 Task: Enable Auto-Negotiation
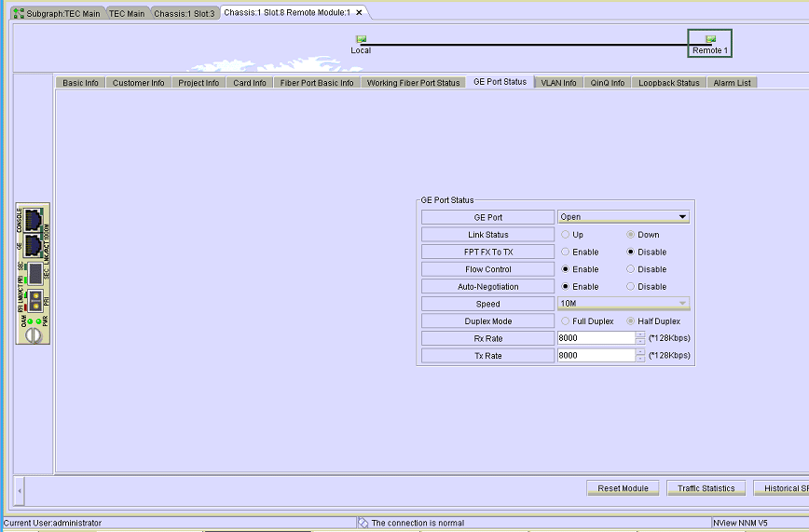click(x=566, y=286)
